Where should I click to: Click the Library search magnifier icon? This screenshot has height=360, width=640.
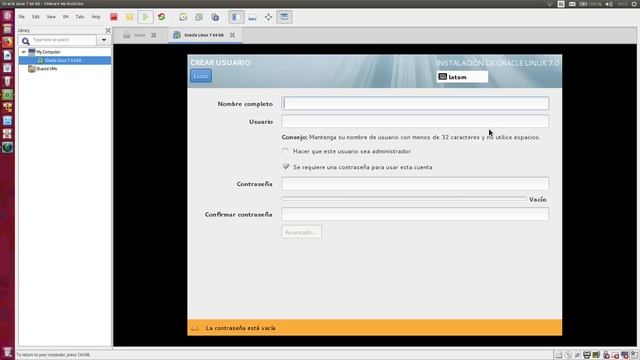click(26, 40)
